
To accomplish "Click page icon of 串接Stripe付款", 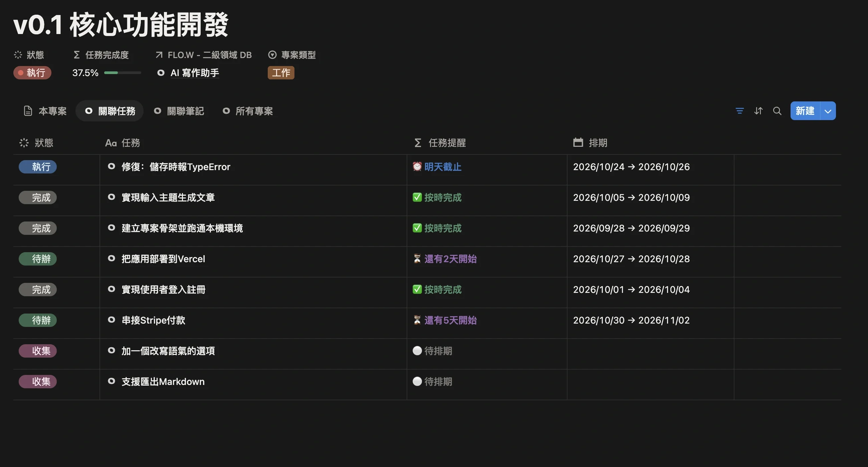I will pos(111,320).
